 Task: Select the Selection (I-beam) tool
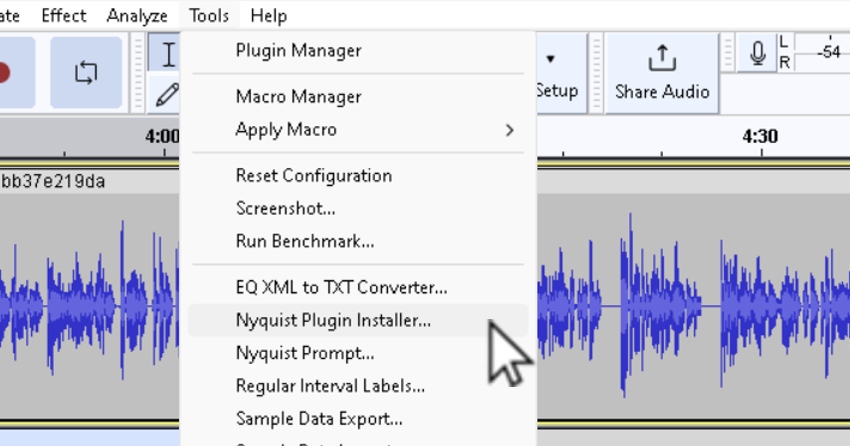pyautogui.click(x=167, y=54)
